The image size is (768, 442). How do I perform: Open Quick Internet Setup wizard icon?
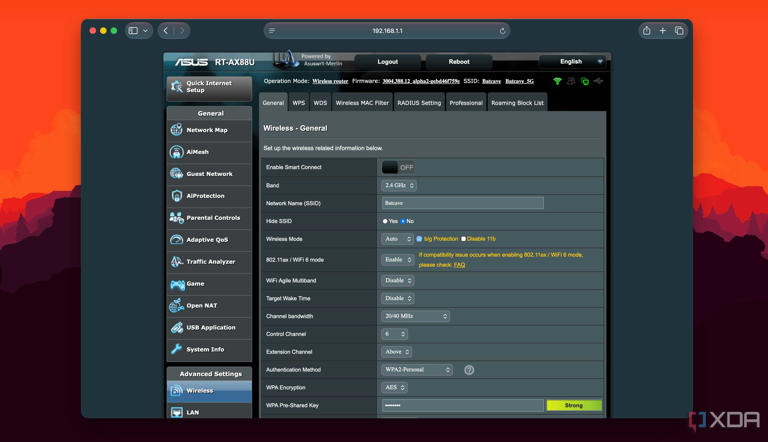coord(177,87)
